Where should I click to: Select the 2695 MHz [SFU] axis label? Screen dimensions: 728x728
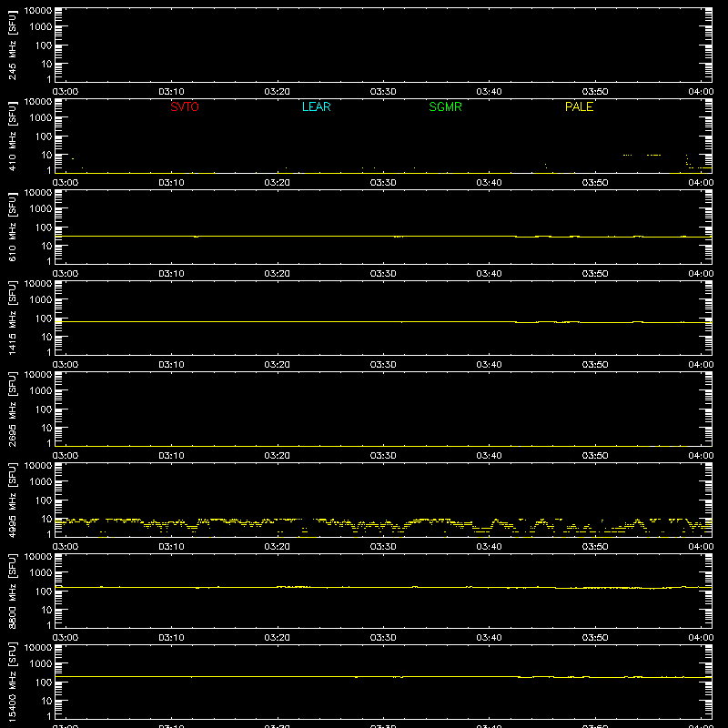coord(12,409)
